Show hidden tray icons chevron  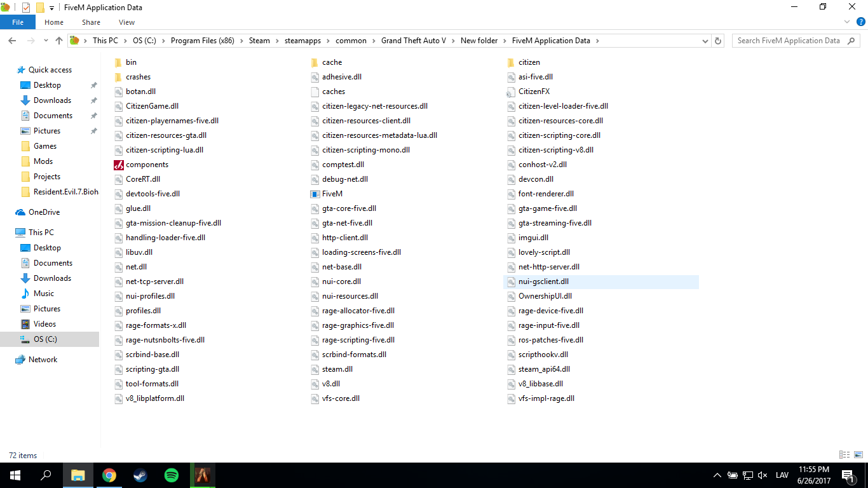(717, 475)
